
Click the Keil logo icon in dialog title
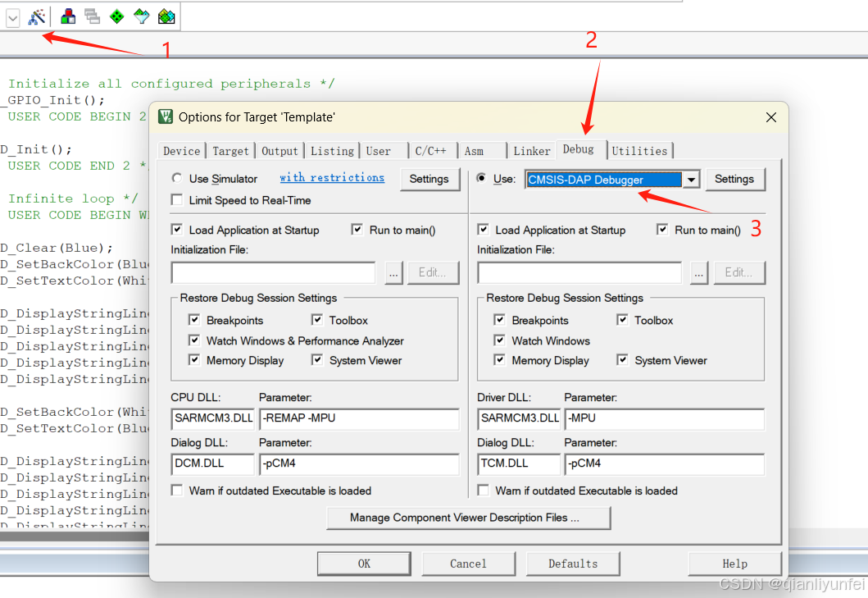point(166,116)
